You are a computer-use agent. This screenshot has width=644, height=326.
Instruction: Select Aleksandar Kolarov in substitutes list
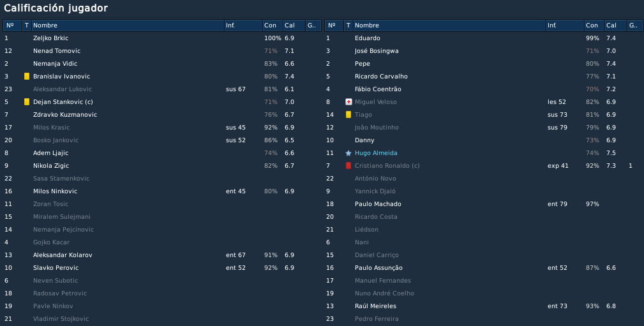pos(63,255)
